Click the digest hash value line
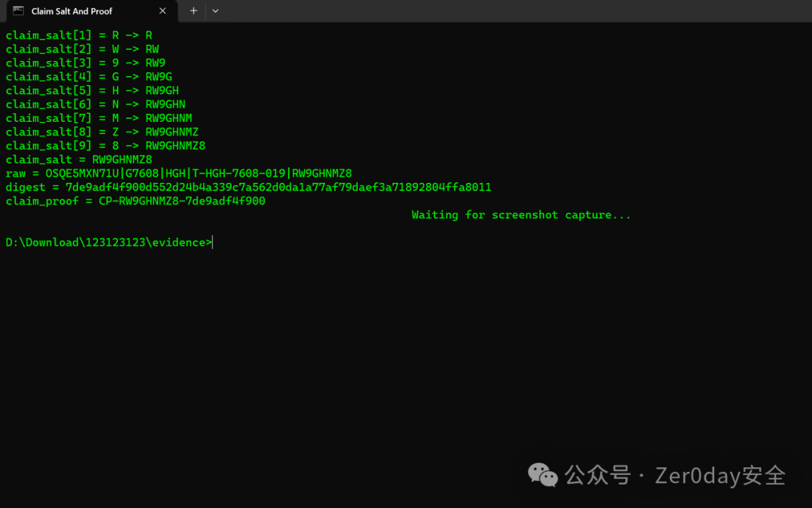 click(x=249, y=187)
